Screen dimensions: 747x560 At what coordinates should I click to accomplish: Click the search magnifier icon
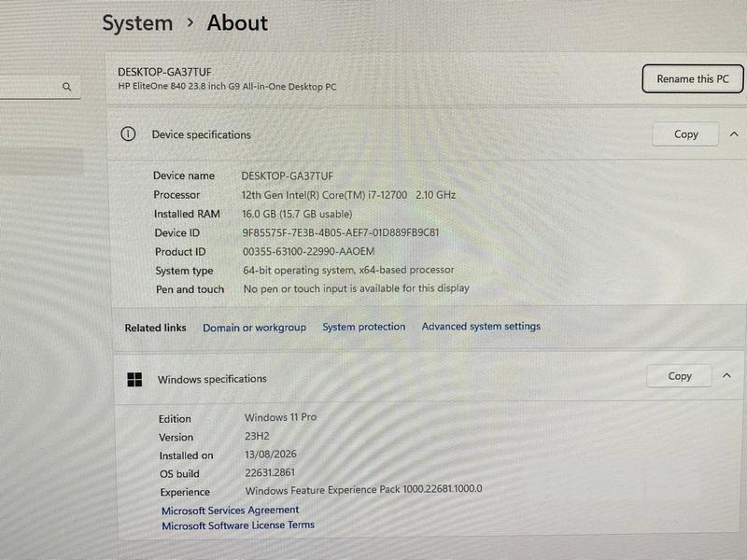[x=66, y=87]
